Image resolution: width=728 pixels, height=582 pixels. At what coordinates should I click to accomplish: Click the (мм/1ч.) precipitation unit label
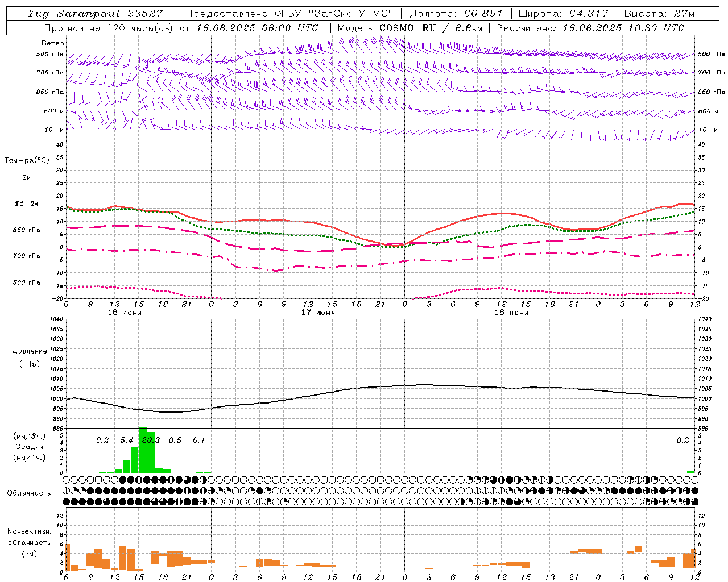tap(29, 458)
